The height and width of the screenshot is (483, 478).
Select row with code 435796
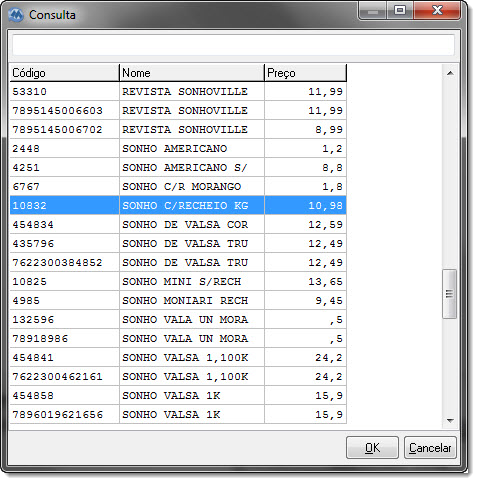(x=178, y=243)
